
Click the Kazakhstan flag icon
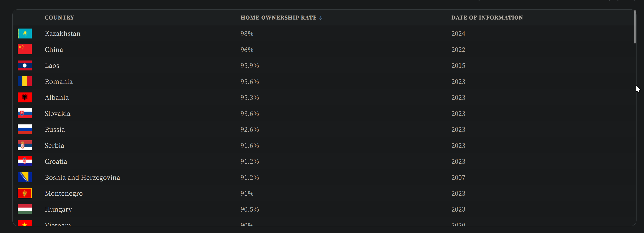click(x=25, y=34)
